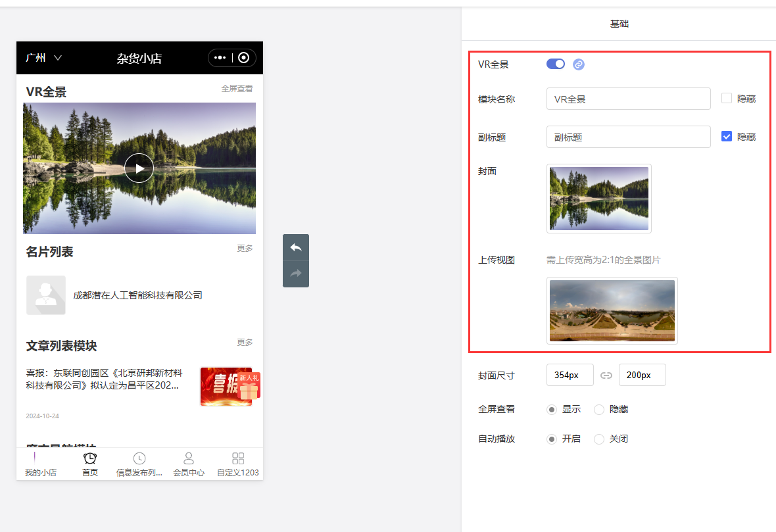Click the chain link icon between cover sizes
Image resolution: width=776 pixels, height=532 pixels.
(x=606, y=375)
